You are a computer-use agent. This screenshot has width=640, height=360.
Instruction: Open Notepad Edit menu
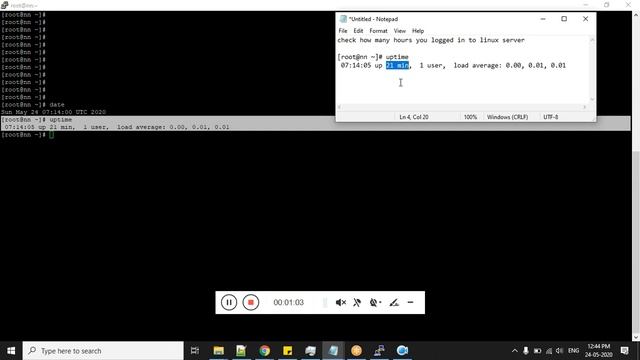point(358,31)
